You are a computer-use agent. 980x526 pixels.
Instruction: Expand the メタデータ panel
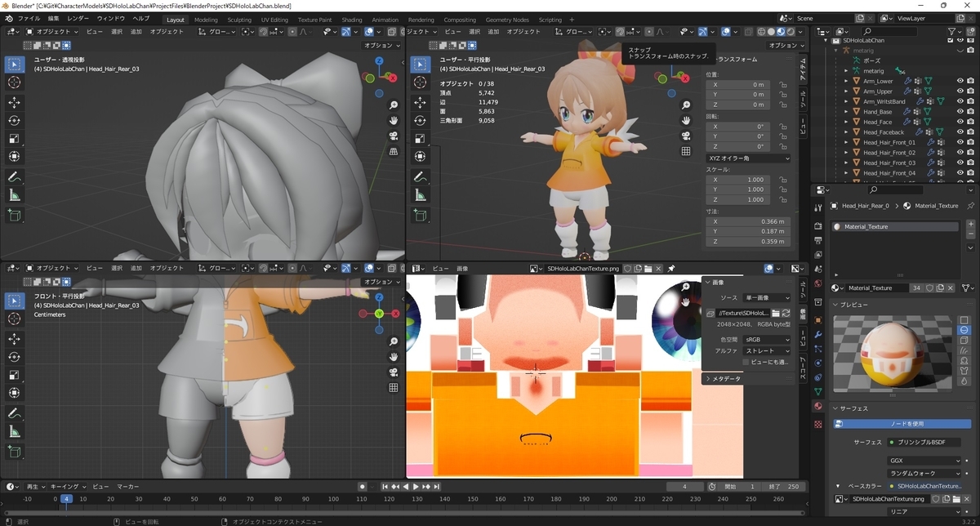point(707,379)
